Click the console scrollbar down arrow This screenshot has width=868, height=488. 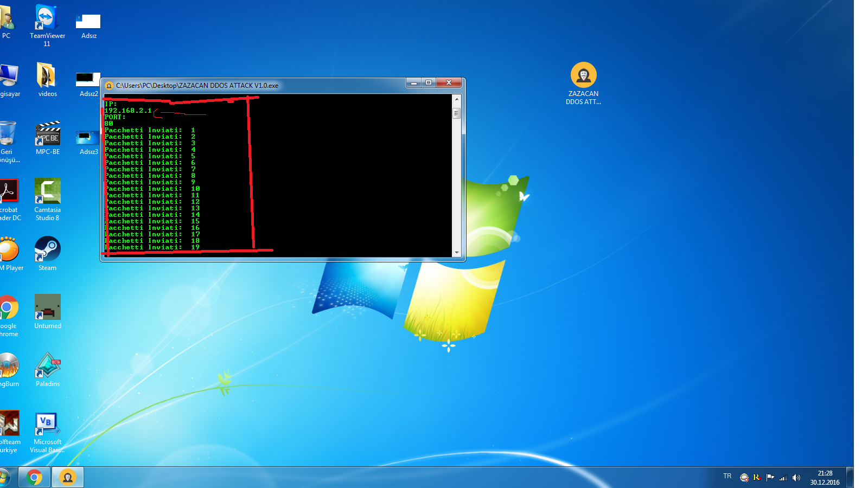click(456, 253)
